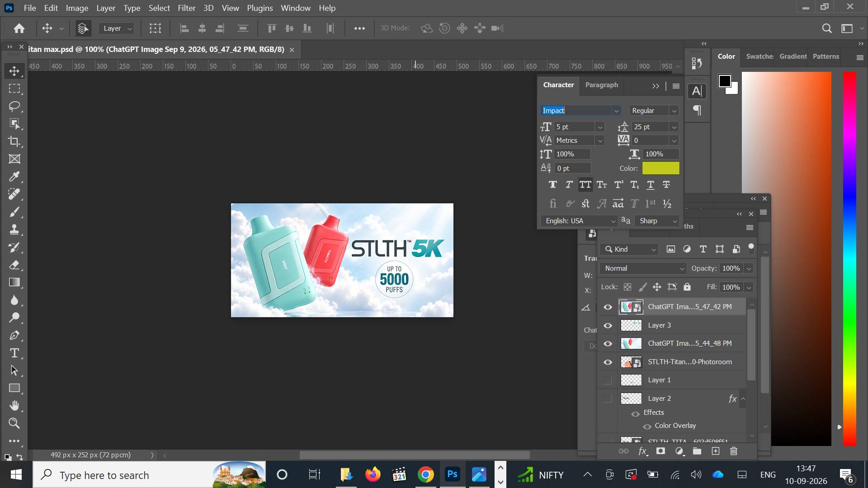Select the Clone Stamp tool
Viewport: 868px width, 488px height.
coord(14,230)
